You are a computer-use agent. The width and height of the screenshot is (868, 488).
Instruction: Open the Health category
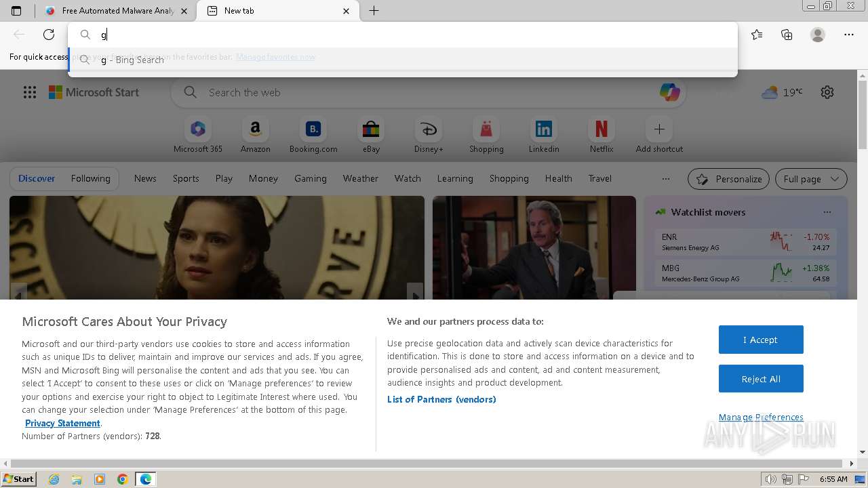[x=558, y=178]
